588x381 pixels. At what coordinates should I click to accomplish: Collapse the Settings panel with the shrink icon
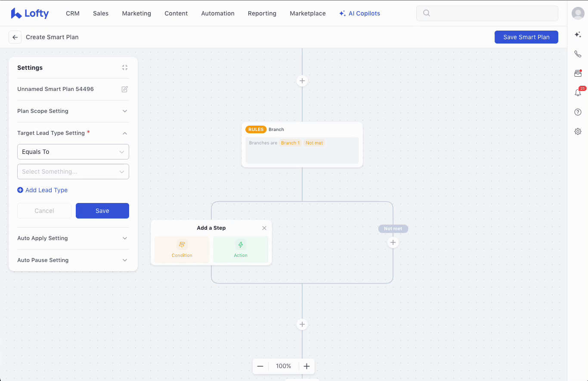pos(125,68)
